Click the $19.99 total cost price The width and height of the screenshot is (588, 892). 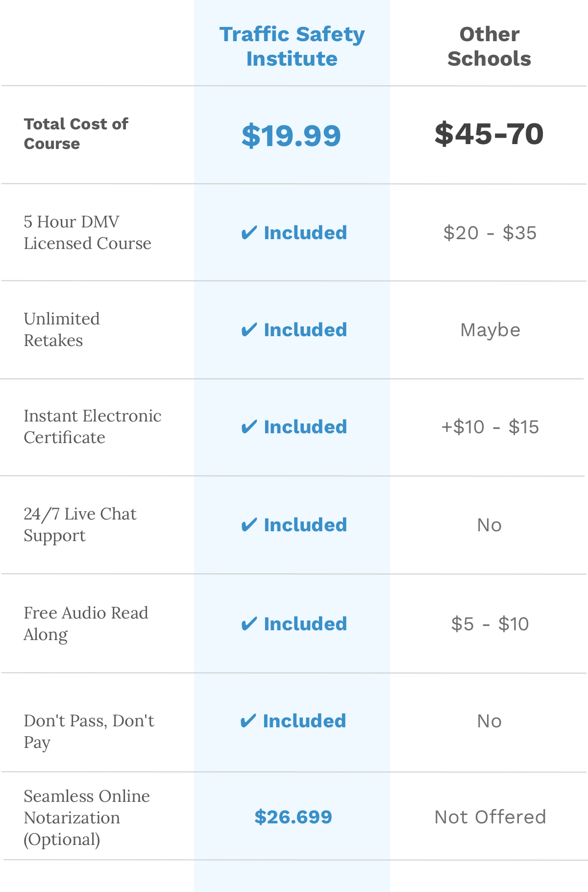291,135
